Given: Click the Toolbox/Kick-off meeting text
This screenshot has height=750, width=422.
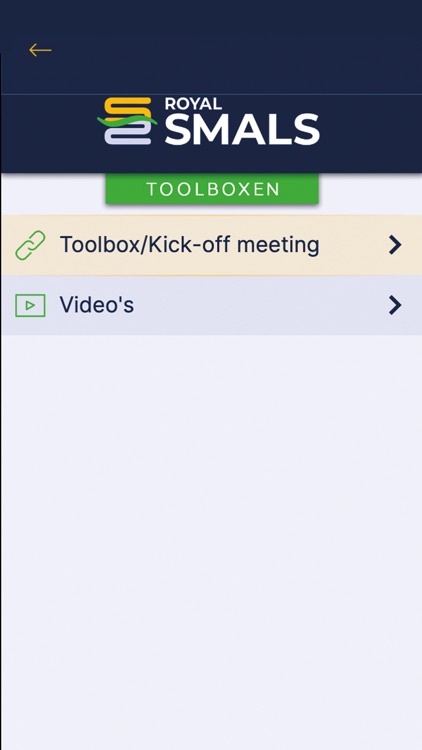Looking at the screenshot, I should [x=189, y=245].
